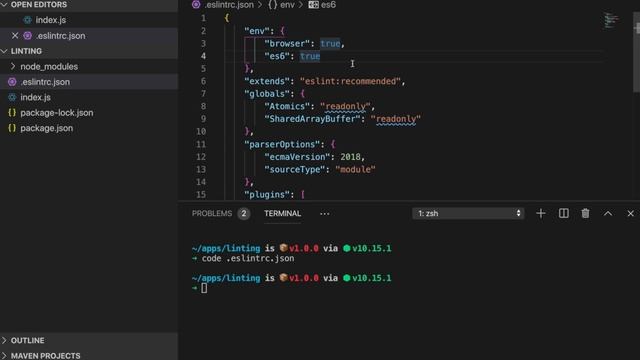Click the braces icon beside package.json

point(12,128)
